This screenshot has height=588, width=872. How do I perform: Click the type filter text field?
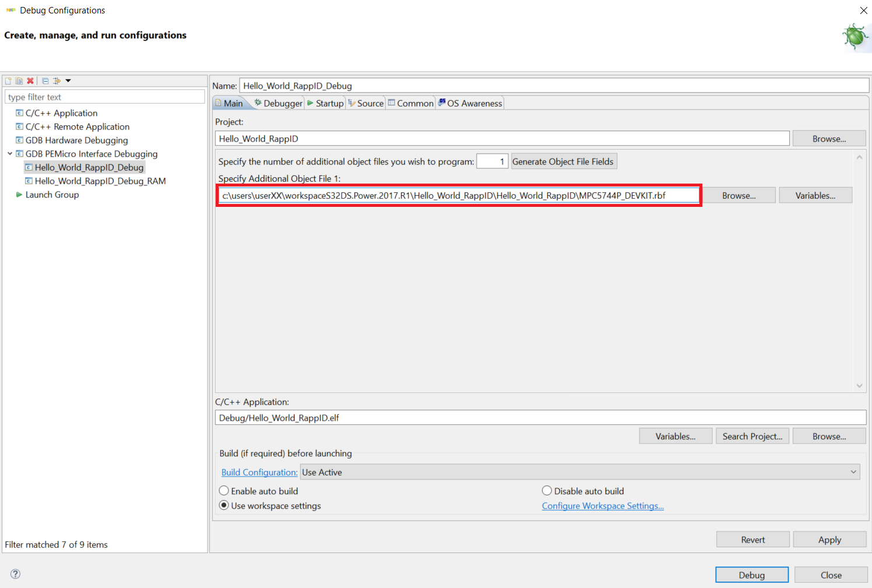[105, 97]
